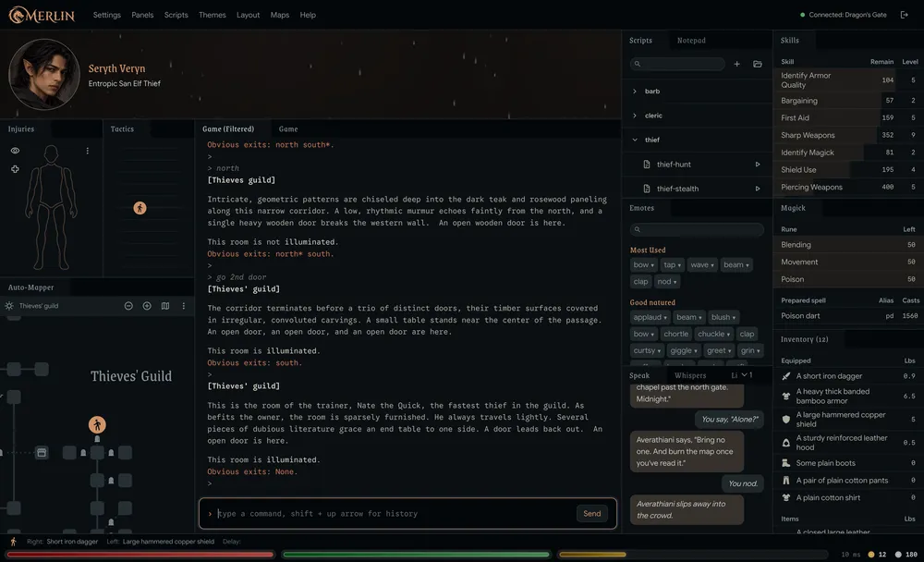Run the thief-hunt script

[758, 165]
